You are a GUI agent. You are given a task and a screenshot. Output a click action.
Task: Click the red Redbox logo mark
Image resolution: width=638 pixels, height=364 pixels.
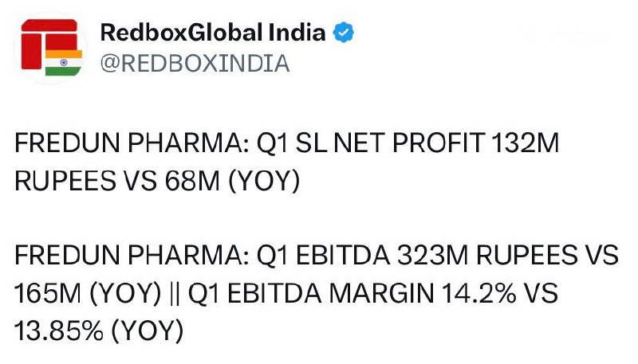pos(49,44)
